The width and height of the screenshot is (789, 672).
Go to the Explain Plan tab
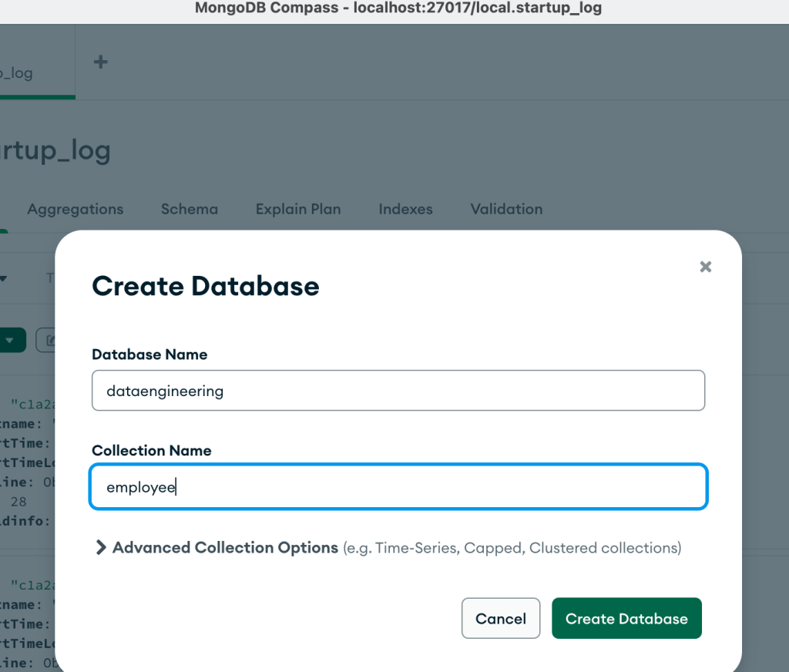(x=297, y=209)
